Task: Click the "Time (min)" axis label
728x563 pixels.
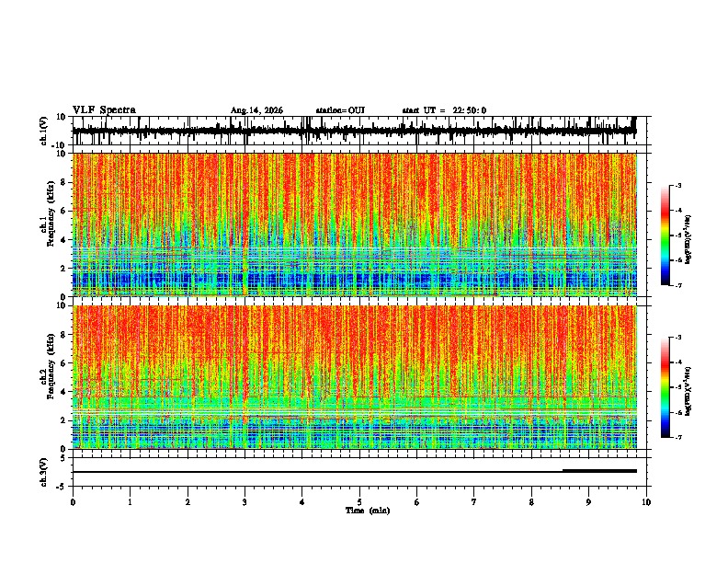Action: click(x=368, y=511)
